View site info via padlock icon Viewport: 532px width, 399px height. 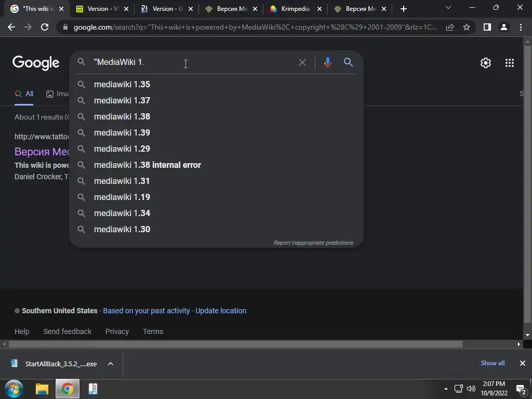click(x=65, y=27)
